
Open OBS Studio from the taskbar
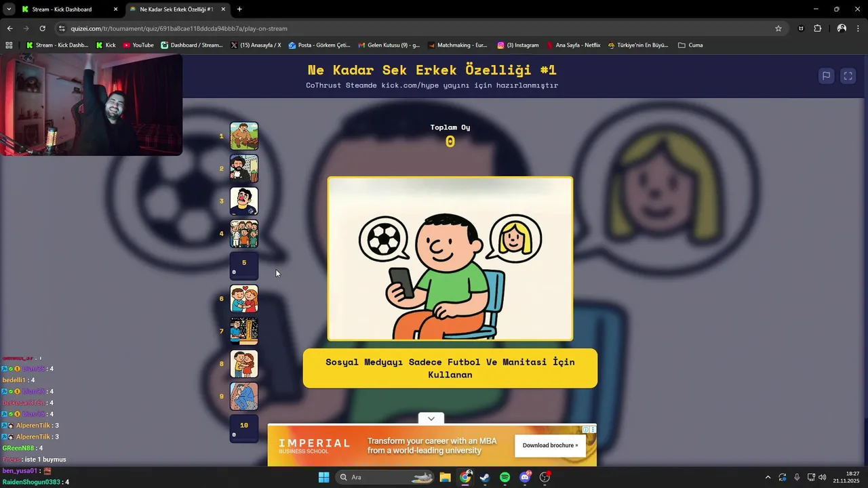pyautogui.click(x=545, y=477)
